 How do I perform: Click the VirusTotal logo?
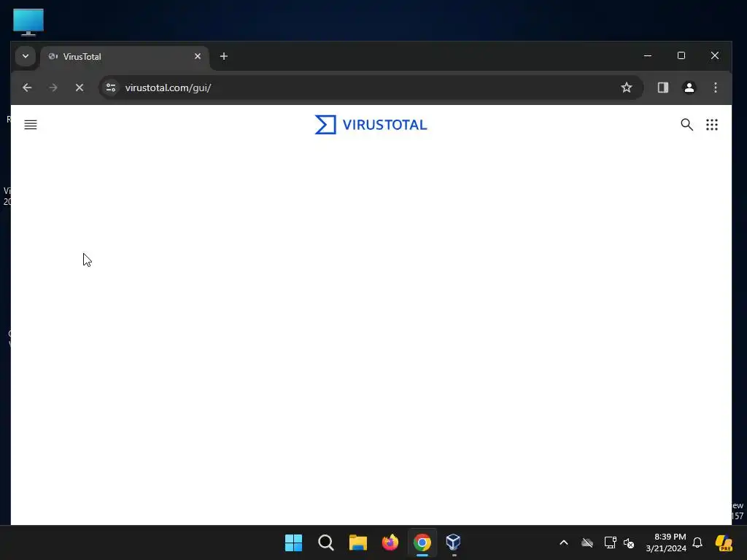point(371,125)
